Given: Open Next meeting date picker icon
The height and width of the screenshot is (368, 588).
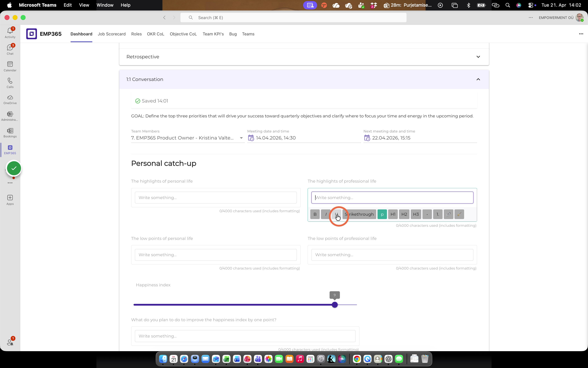Looking at the screenshot, I should tap(367, 138).
